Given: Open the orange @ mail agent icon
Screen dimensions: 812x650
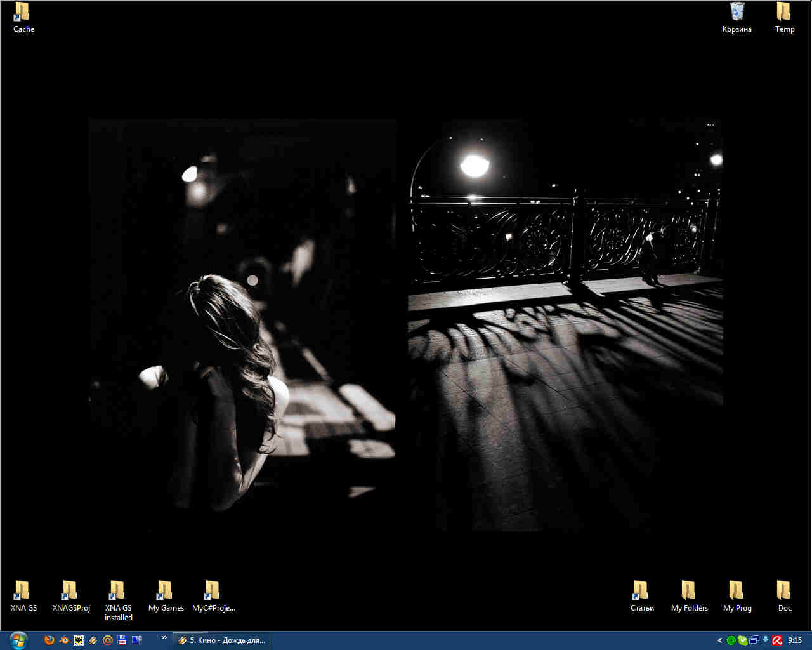Looking at the screenshot, I should (108, 640).
